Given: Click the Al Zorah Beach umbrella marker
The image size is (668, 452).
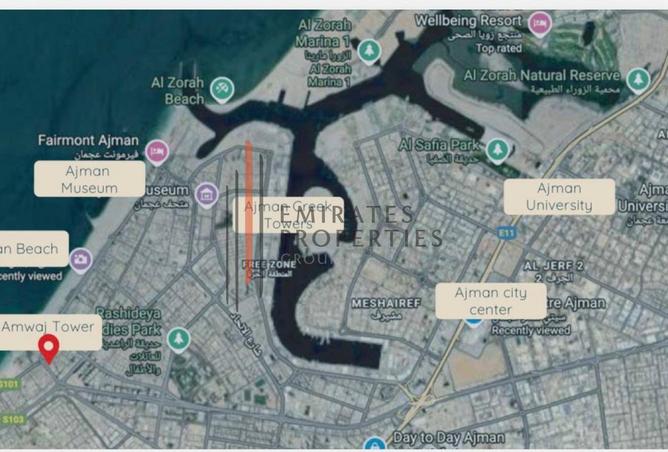Looking at the screenshot, I should point(222,89).
